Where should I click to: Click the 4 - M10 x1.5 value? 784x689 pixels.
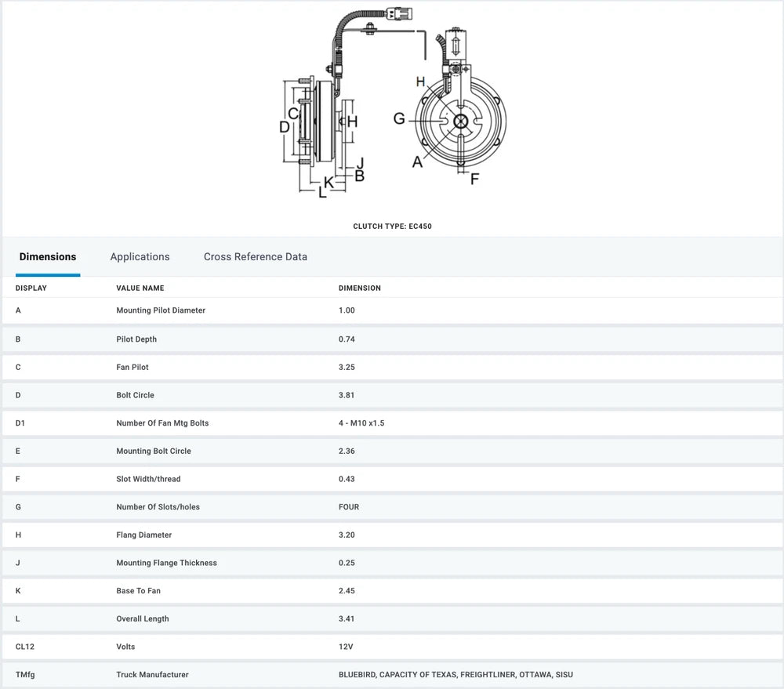click(x=361, y=423)
